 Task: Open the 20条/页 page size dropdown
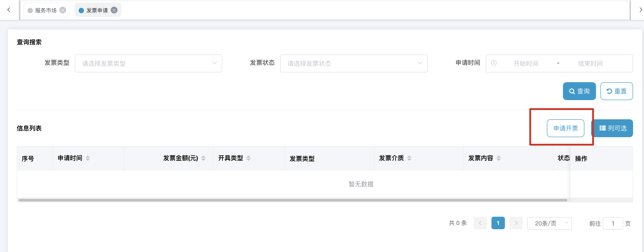[550, 223]
